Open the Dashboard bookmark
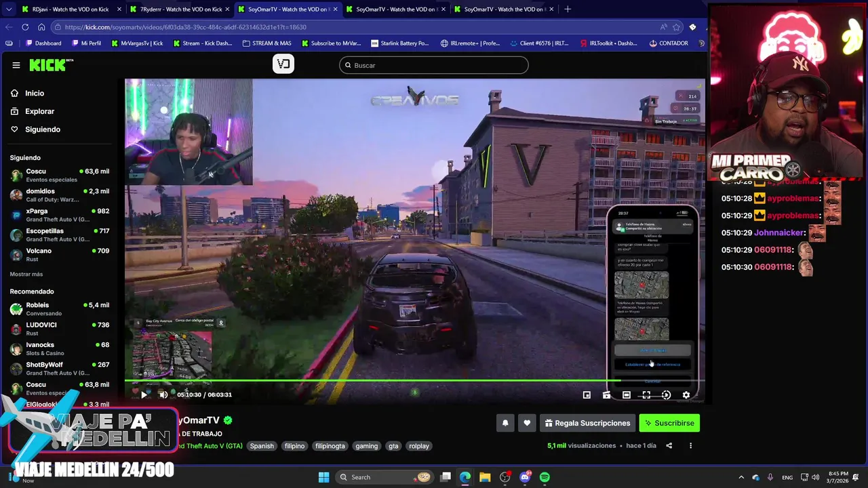868x488 pixels. tap(43, 43)
